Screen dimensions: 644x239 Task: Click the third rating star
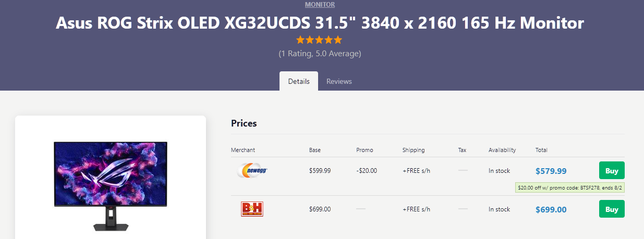319,40
